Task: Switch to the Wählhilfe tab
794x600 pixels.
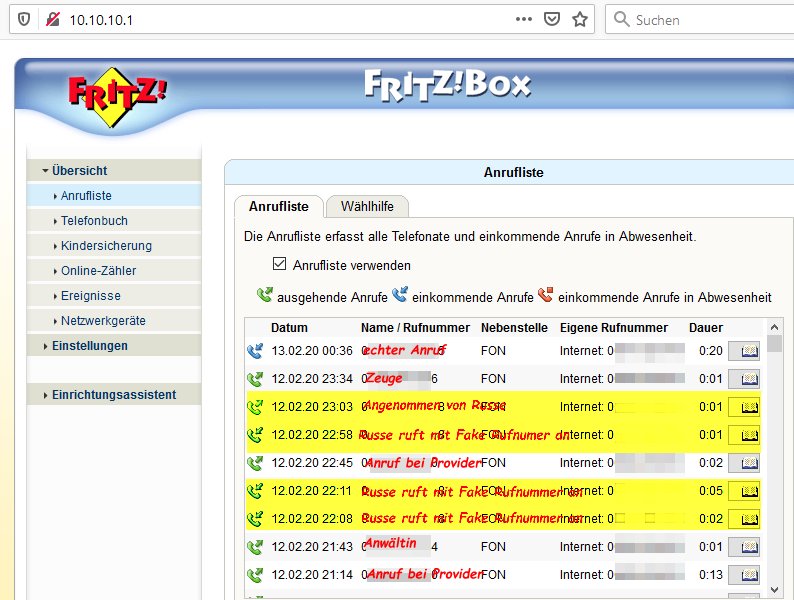Action: [367, 207]
